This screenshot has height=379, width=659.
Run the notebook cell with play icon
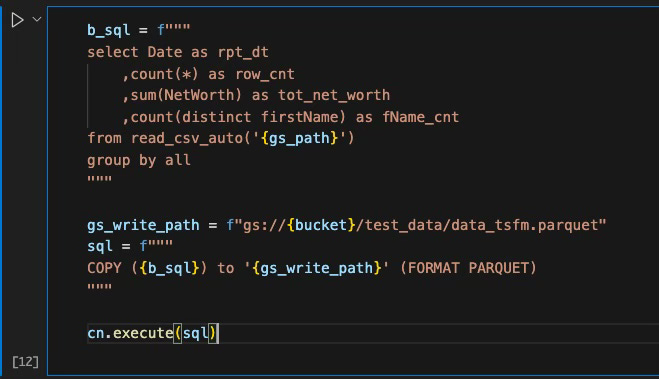pyautogui.click(x=17, y=20)
